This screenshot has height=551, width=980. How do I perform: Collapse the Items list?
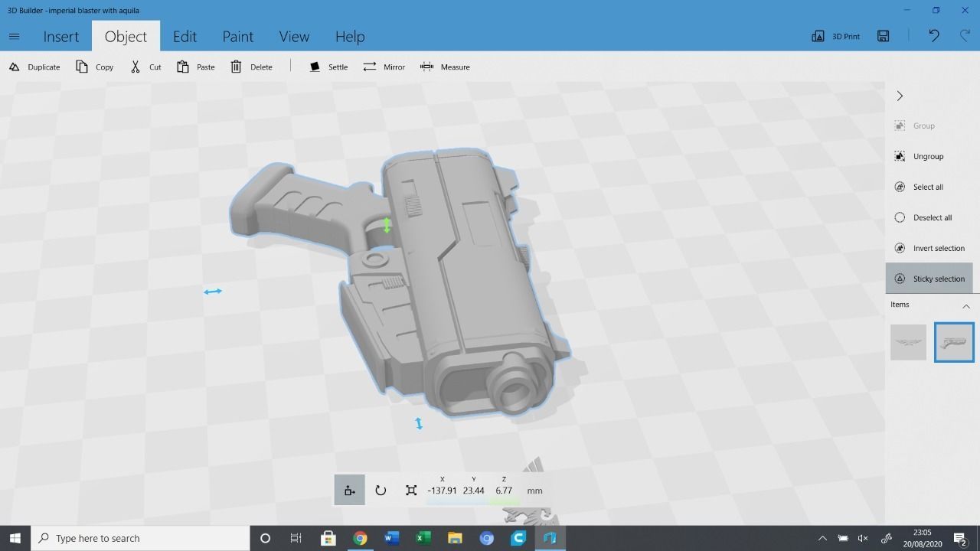[x=965, y=305]
